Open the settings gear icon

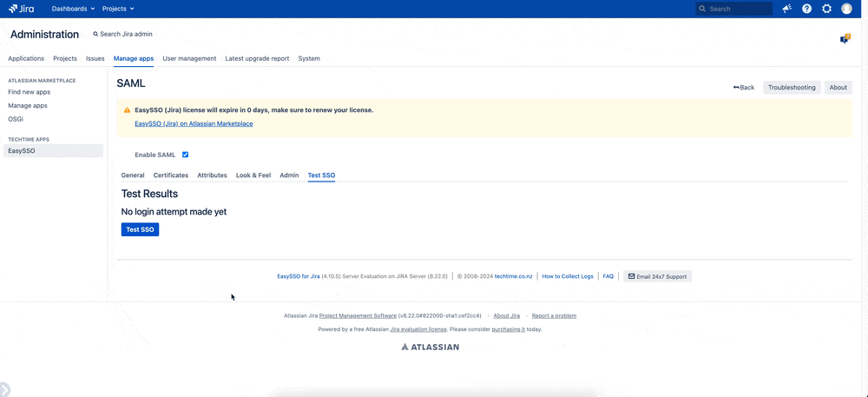tap(826, 9)
